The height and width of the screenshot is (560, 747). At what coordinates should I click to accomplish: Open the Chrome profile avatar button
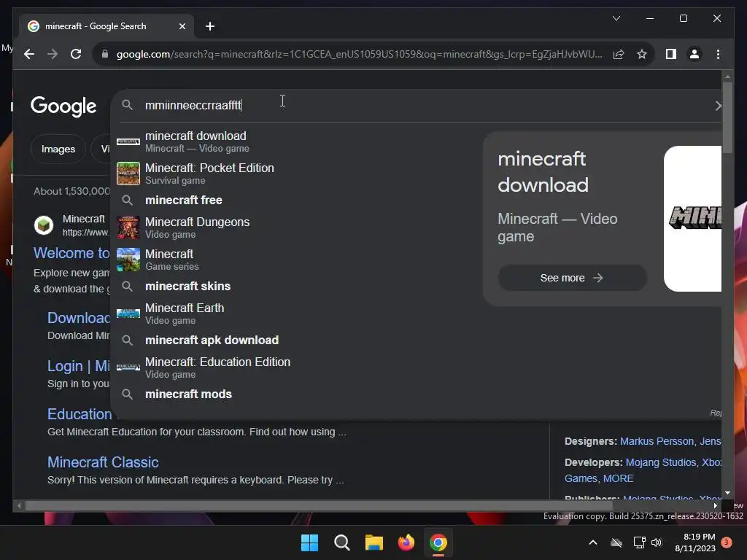tap(694, 54)
